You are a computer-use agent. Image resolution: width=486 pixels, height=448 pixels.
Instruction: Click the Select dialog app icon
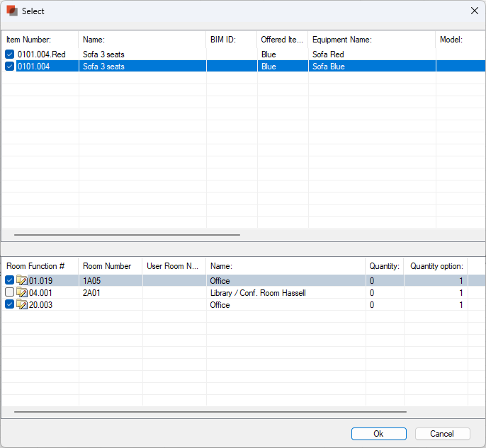pyautogui.click(x=12, y=11)
